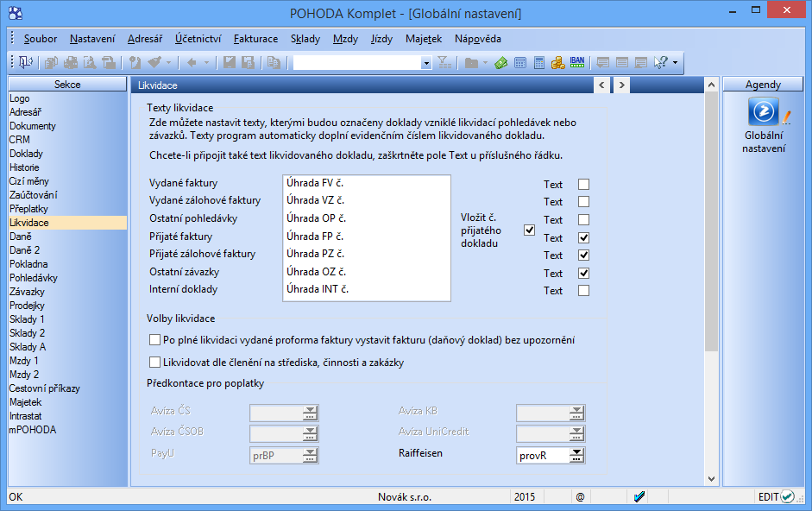Viewport: 812px width, 511px height.
Task: Toggle Vložit č. přijatého dokladu checkbox
Action: [529, 230]
